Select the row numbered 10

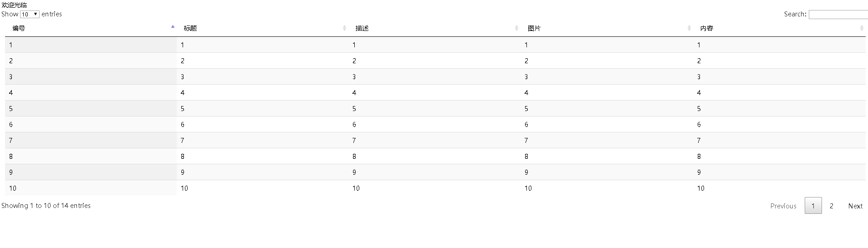pyautogui.click(x=435, y=188)
